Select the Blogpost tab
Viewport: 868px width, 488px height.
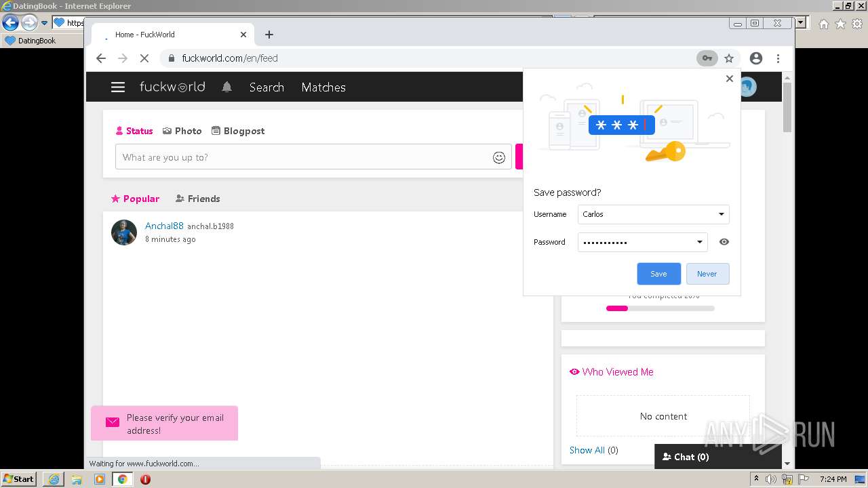[x=238, y=131]
